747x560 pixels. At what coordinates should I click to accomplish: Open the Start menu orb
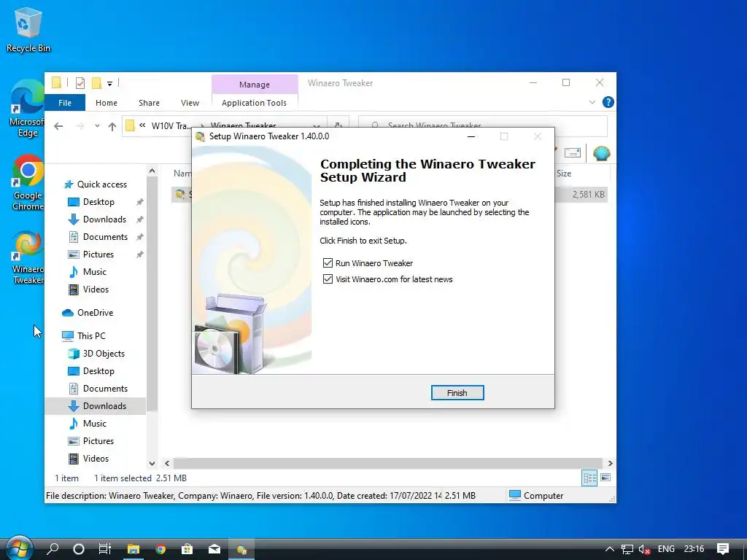(x=20, y=548)
